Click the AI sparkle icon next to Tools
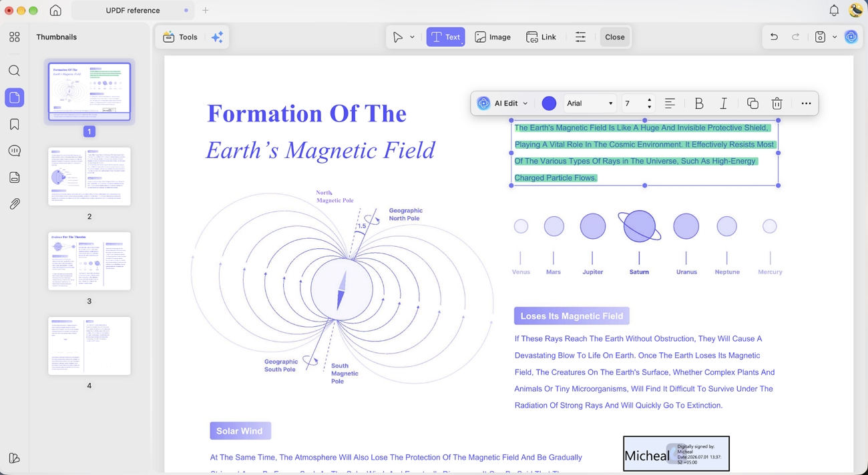The height and width of the screenshot is (475, 868). [x=217, y=37]
